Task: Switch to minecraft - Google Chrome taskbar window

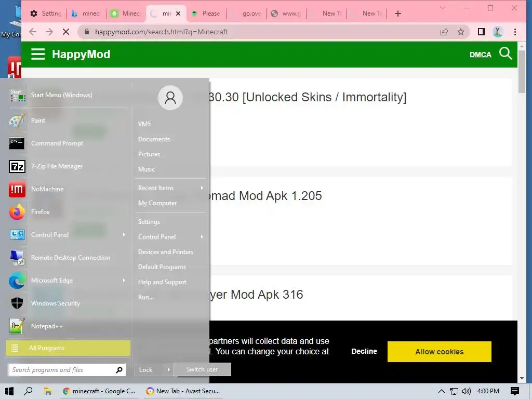Action: pyautogui.click(x=99, y=391)
